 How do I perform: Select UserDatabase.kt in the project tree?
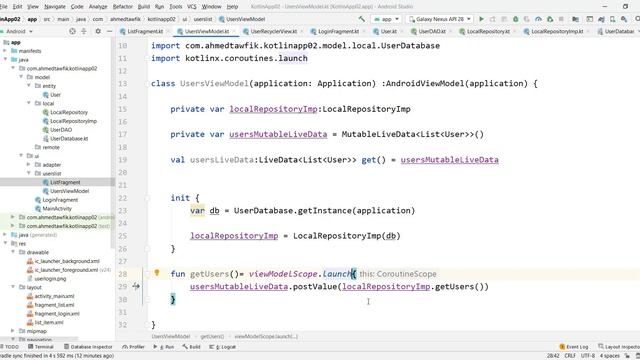coord(65,138)
